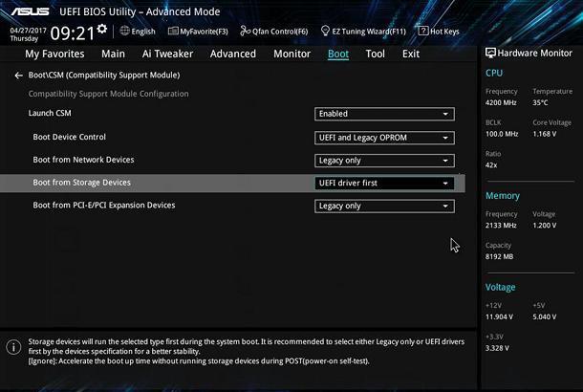The height and width of the screenshot is (392, 583).
Task: Select Boot from Storage Devices label
Action: pyautogui.click(x=82, y=183)
